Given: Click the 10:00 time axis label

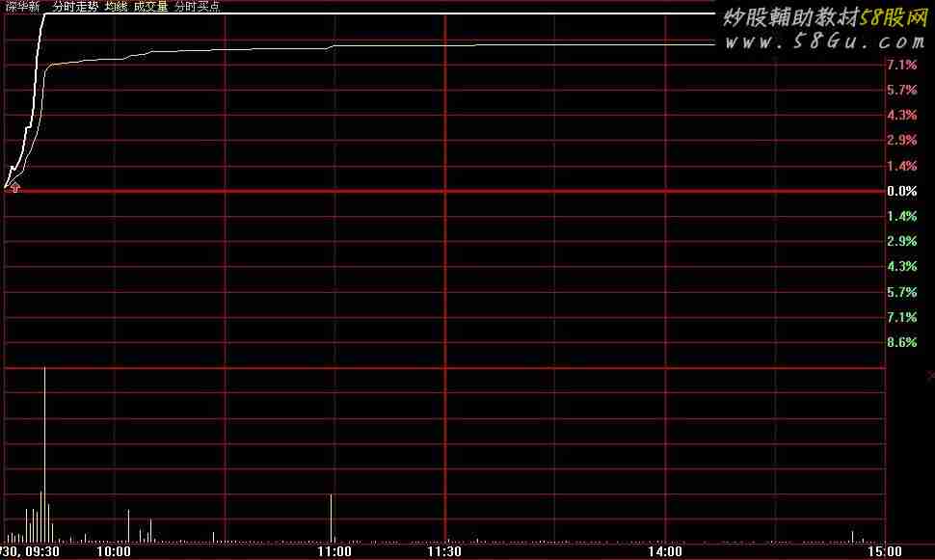Looking at the screenshot, I should tap(114, 551).
